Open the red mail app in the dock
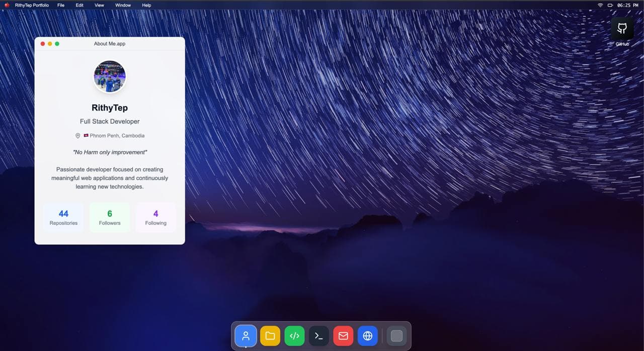This screenshot has width=644, height=351. 343,335
